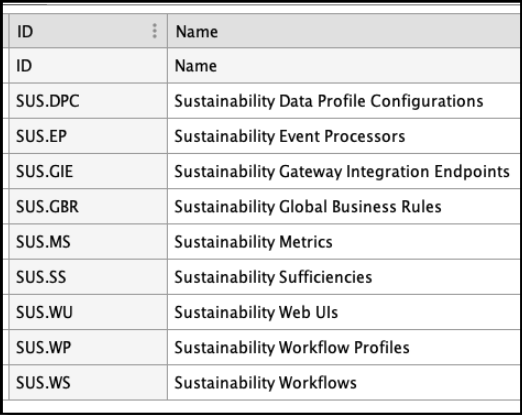Screen dimensions: 522x415
Task: Select Sustainability Workflow Profiles name cell
Action: [x=345, y=347]
